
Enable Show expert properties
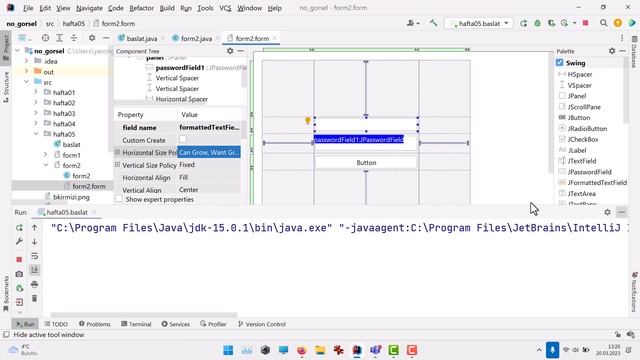tap(119, 199)
